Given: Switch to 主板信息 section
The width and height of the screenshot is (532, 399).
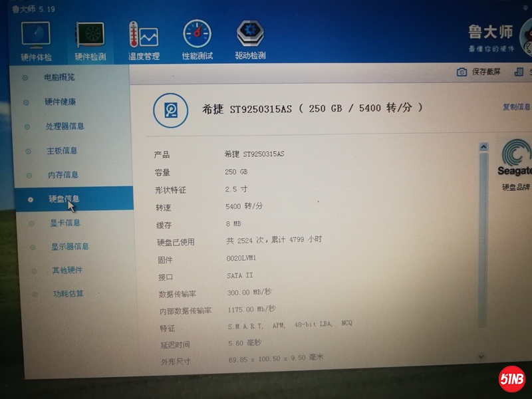Looking at the screenshot, I should pos(62,151).
